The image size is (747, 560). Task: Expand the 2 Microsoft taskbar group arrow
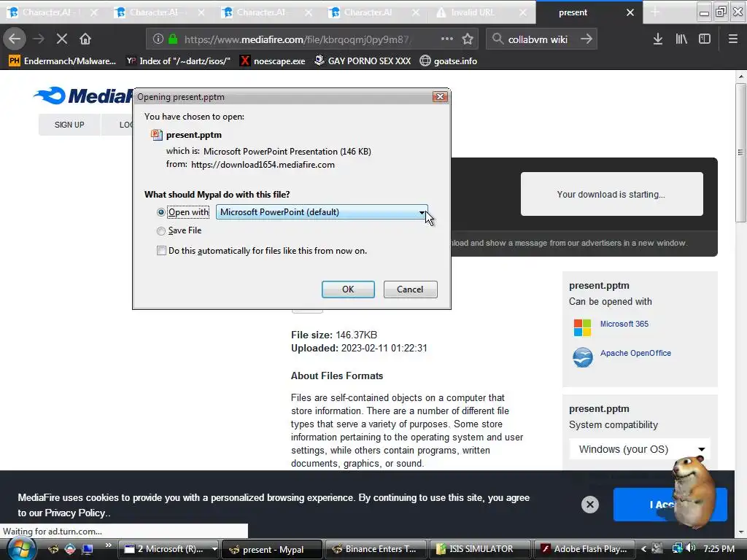214,549
